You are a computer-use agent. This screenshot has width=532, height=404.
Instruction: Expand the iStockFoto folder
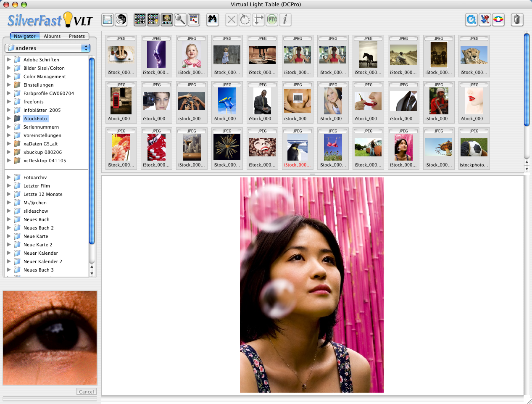(x=9, y=119)
